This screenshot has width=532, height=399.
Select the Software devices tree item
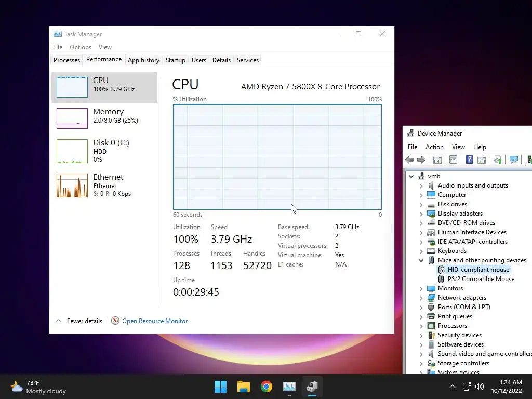pyautogui.click(x=460, y=344)
